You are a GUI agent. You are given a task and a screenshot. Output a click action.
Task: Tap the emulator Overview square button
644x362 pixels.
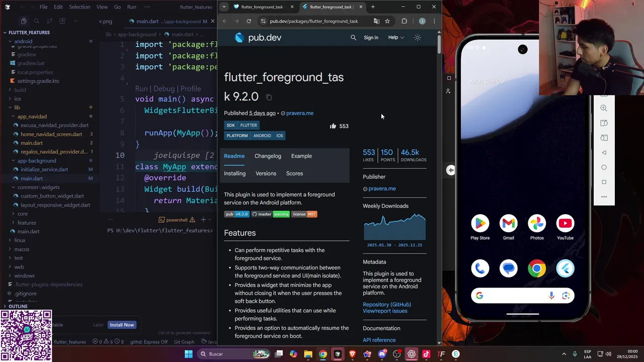pyautogui.click(x=604, y=182)
